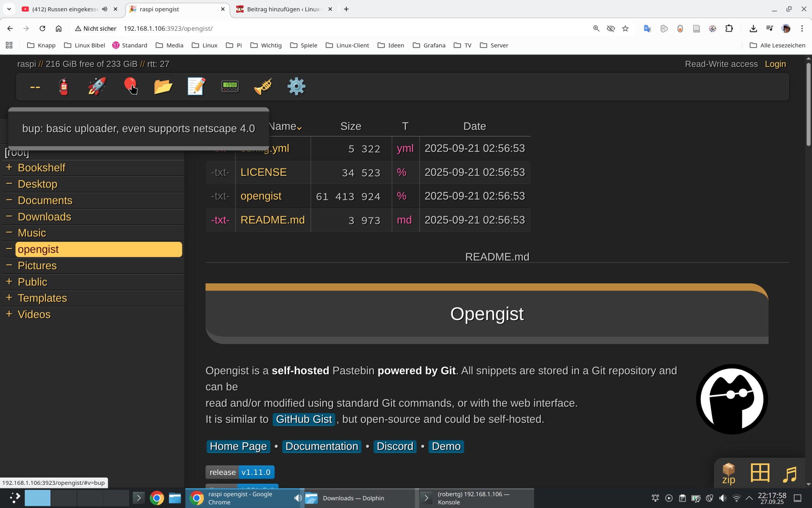Click the music note play icon
The height and width of the screenshot is (508, 812).
tap(790, 474)
